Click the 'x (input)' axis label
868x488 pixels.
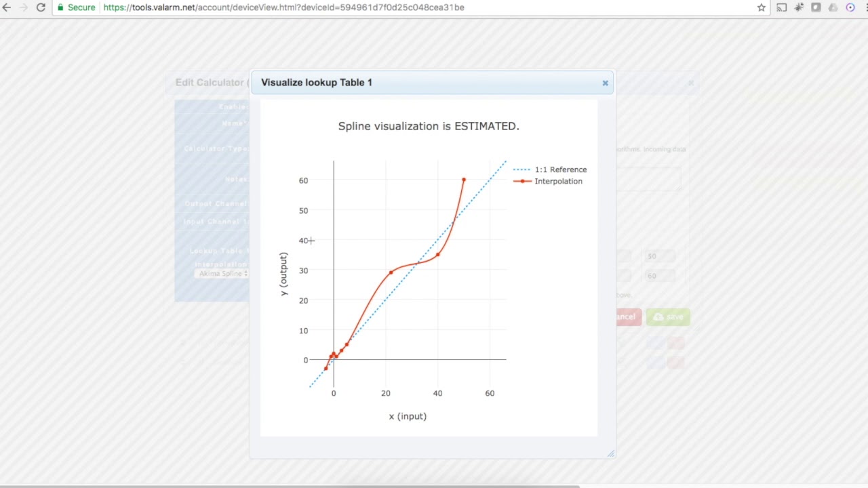[x=408, y=416]
